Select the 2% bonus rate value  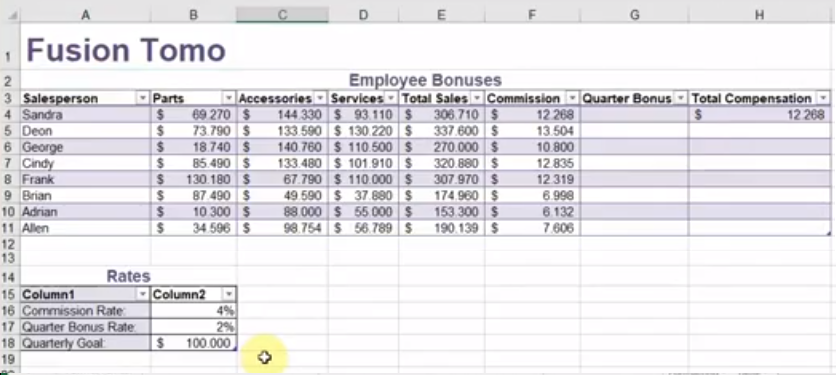(x=194, y=327)
